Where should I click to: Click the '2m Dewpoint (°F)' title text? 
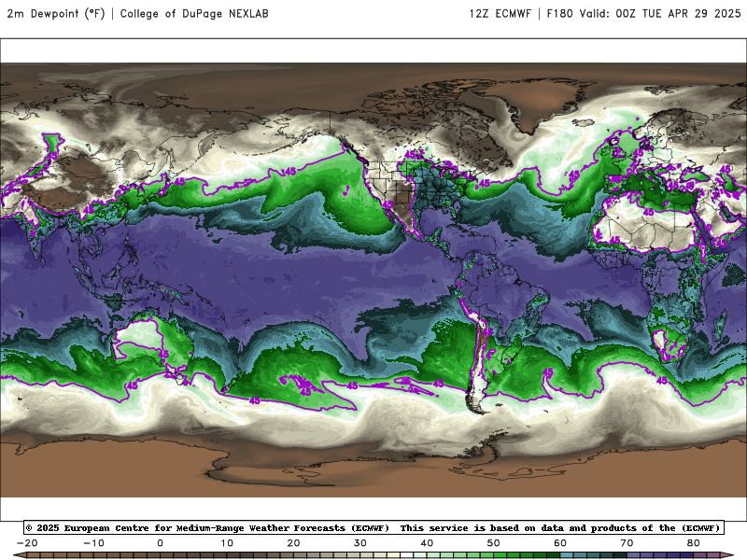tap(56, 14)
